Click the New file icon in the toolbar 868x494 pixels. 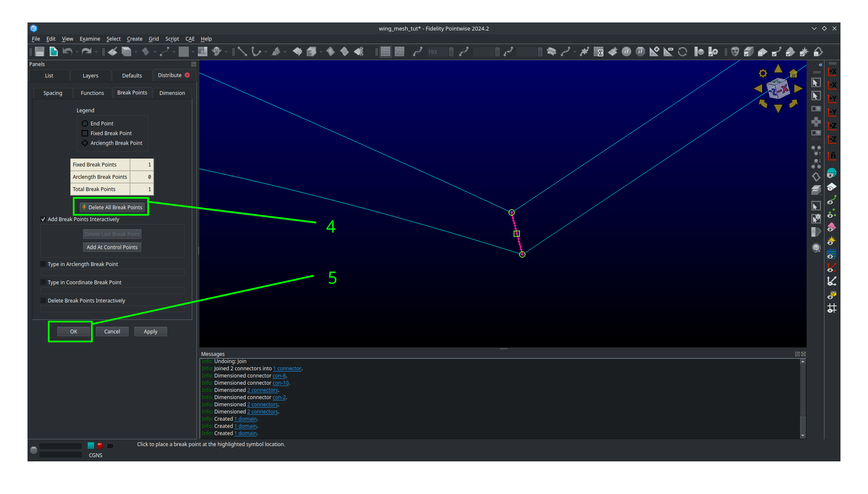pyautogui.click(x=53, y=51)
